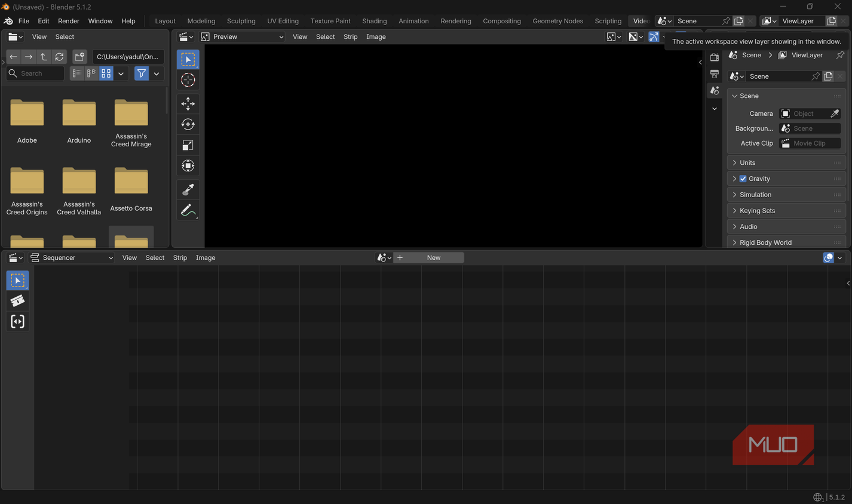Viewport: 852px width, 504px height.
Task: Click the Active Clip Movie Clip field
Action: (x=810, y=143)
